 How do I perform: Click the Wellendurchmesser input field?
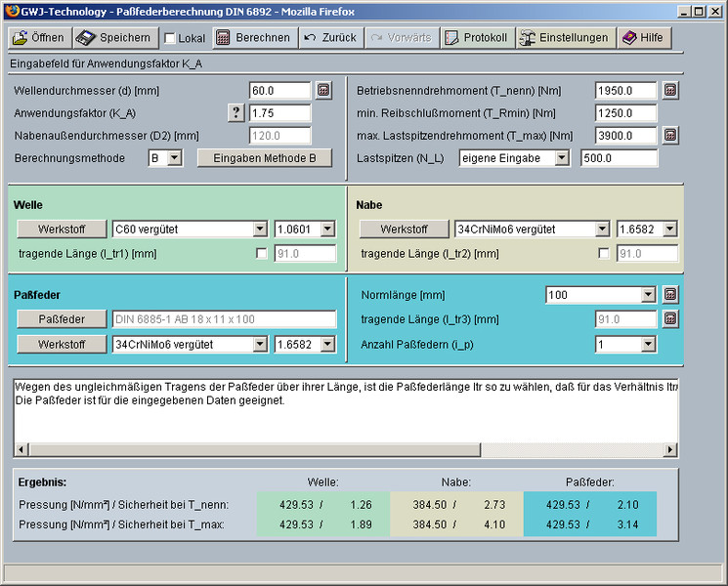click(x=279, y=90)
